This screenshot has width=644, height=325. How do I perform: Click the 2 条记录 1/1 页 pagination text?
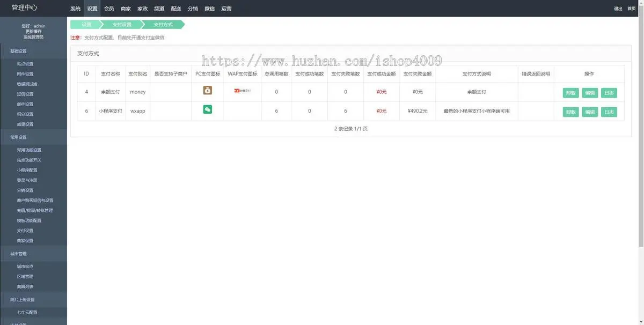[350, 129]
